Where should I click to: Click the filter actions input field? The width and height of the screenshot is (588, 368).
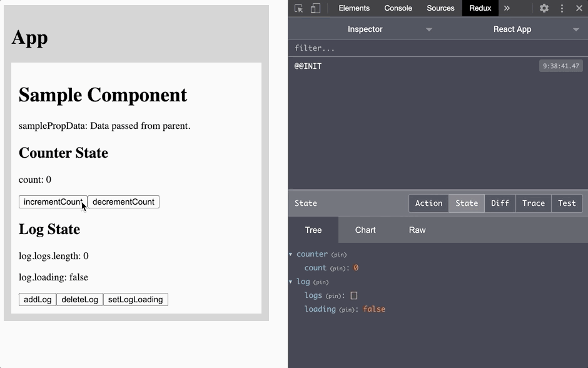pos(438,48)
